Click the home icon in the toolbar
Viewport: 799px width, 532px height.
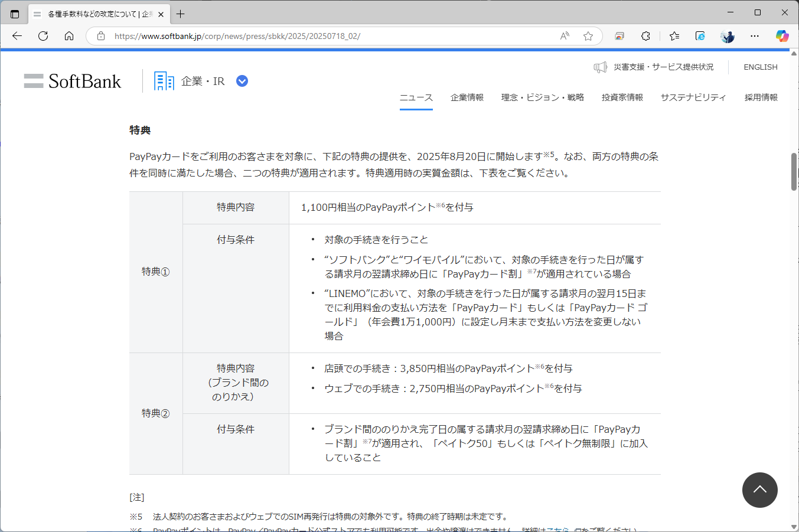tap(69, 36)
